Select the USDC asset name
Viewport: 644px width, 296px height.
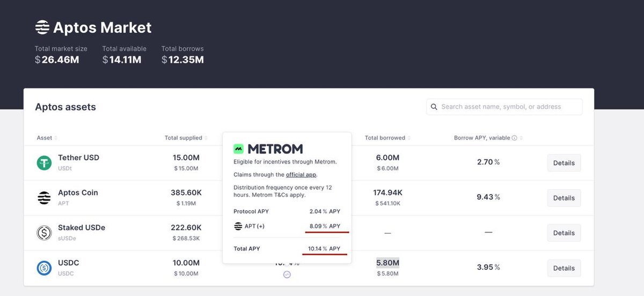click(x=69, y=263)
